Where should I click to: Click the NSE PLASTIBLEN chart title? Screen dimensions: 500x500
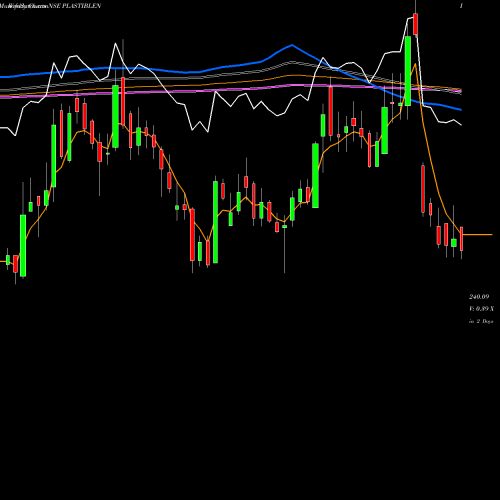(75, 6)
